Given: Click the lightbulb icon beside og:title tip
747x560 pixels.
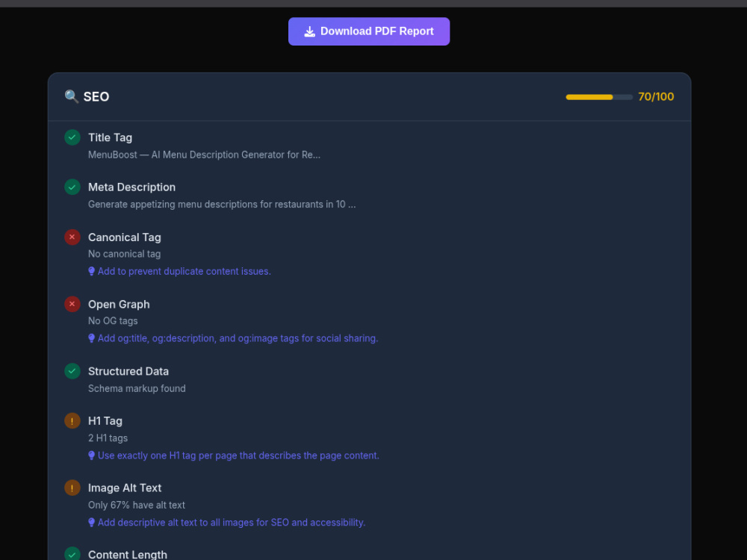Looking at the screenshot, I should click(91, 338).
